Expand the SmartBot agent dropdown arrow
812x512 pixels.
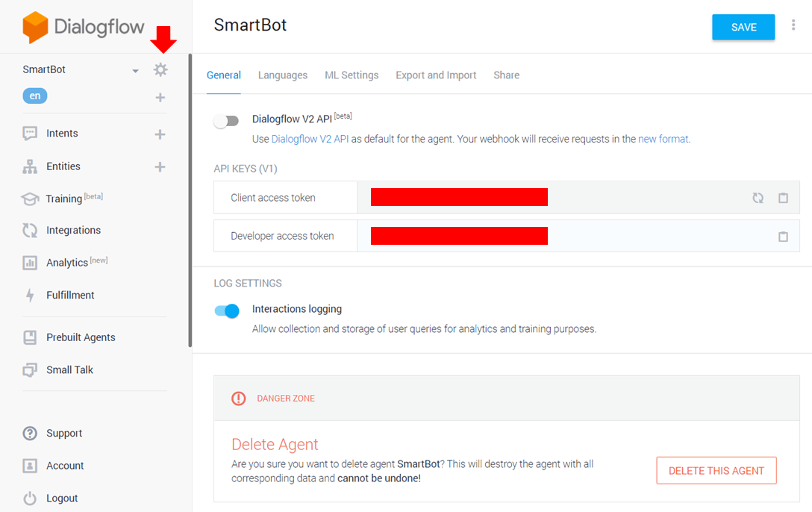135,71
